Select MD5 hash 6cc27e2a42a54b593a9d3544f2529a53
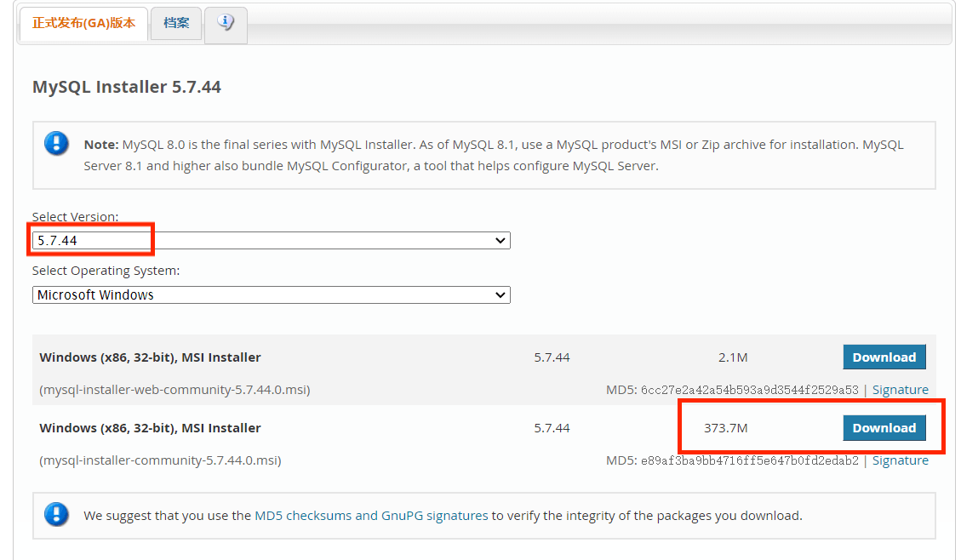This screenshot has height=560, width=961. 750,390
